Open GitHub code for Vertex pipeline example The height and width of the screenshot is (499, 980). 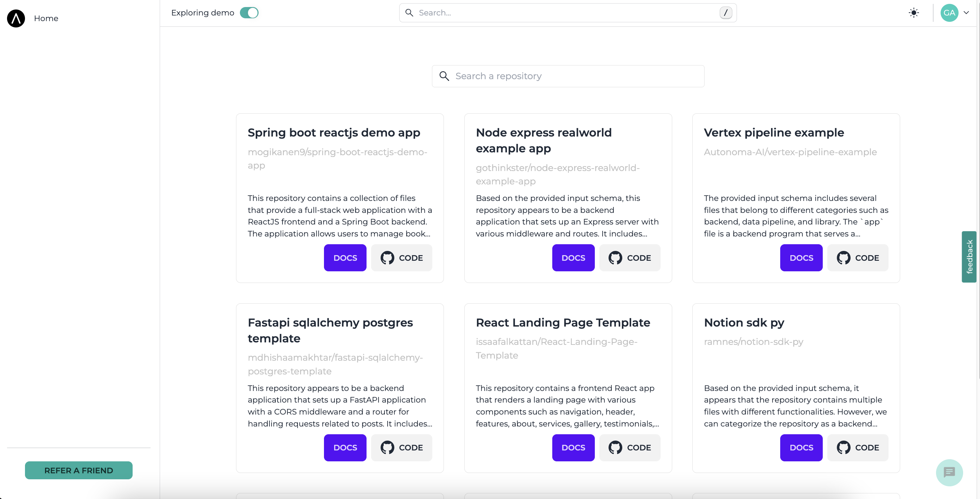(858, 258)
